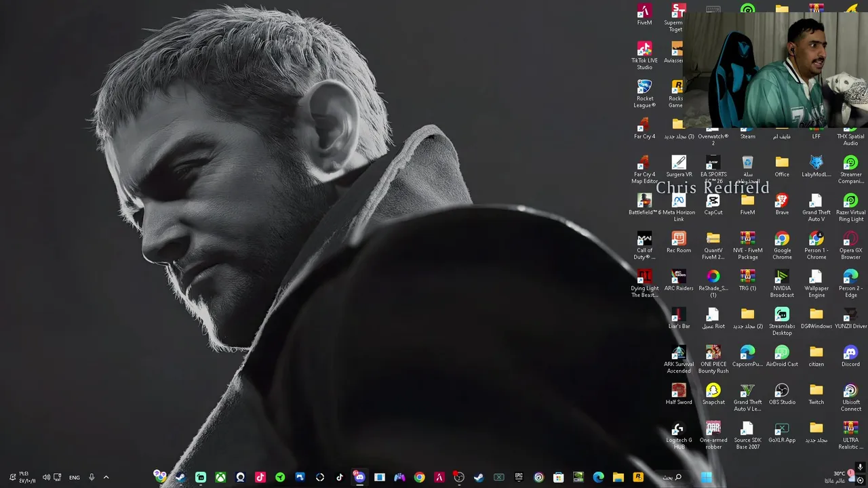Open One-armed robber desktop shortcut
Image resolution: width=868 pixels, height=488 pixels.
point(713,435)
